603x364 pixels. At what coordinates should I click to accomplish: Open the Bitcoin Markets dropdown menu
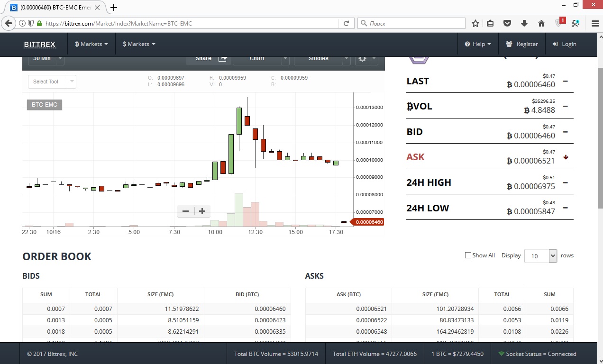[x=91, y=44]
